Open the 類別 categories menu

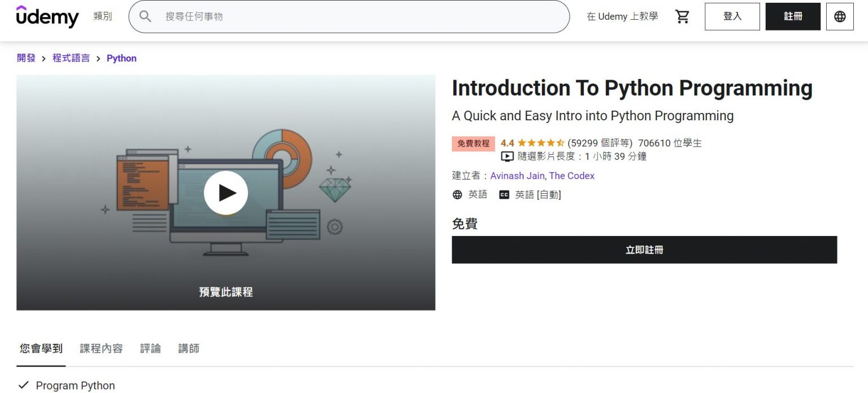tap(103, 16)
